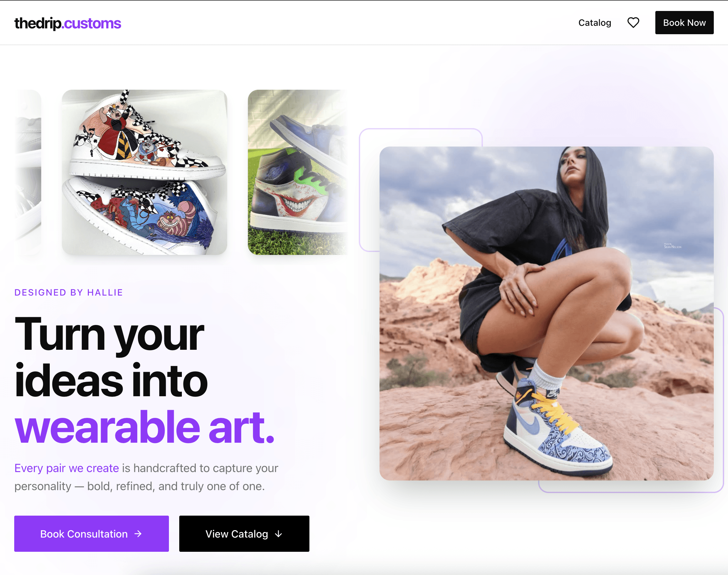Select the partially hidden white sneaker thumbnail
This screenshot has width=728, height=575.
28,172
